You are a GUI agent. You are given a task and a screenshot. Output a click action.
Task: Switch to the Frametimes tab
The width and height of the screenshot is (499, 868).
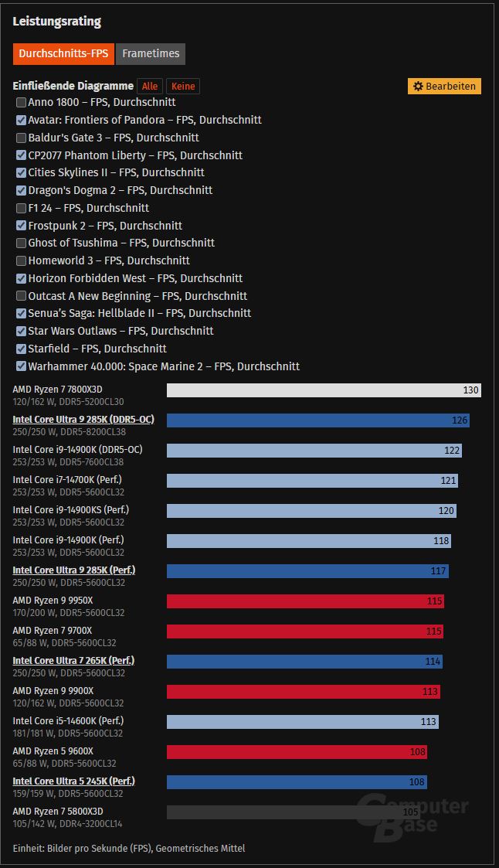151,53
